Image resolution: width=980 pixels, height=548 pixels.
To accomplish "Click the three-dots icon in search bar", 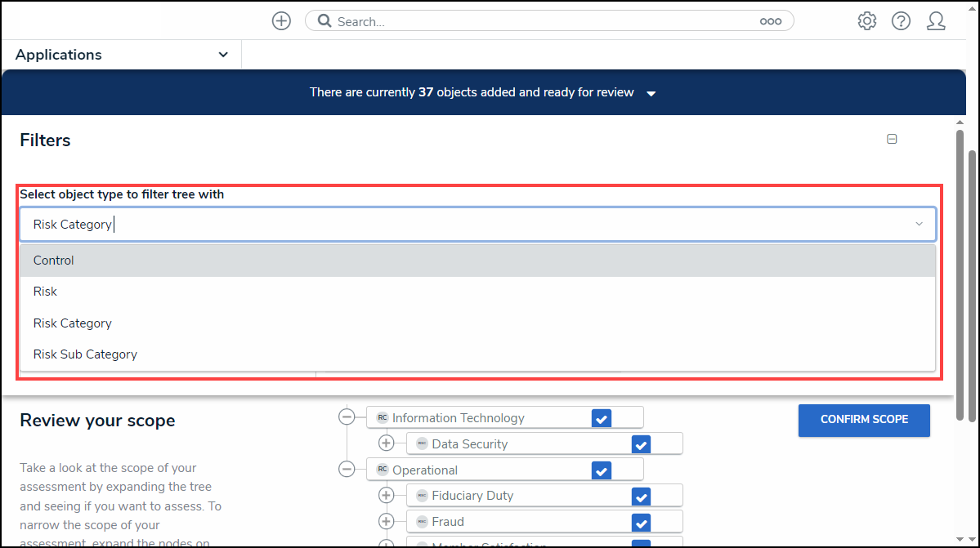I will coord(770,22).
